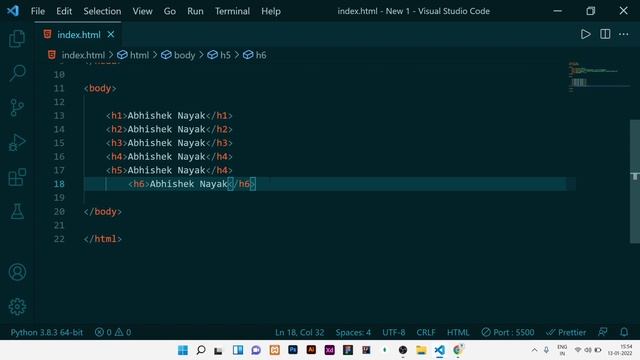
Task: Click the h6 Abhishek Nayak line
Action: point(192,184)
